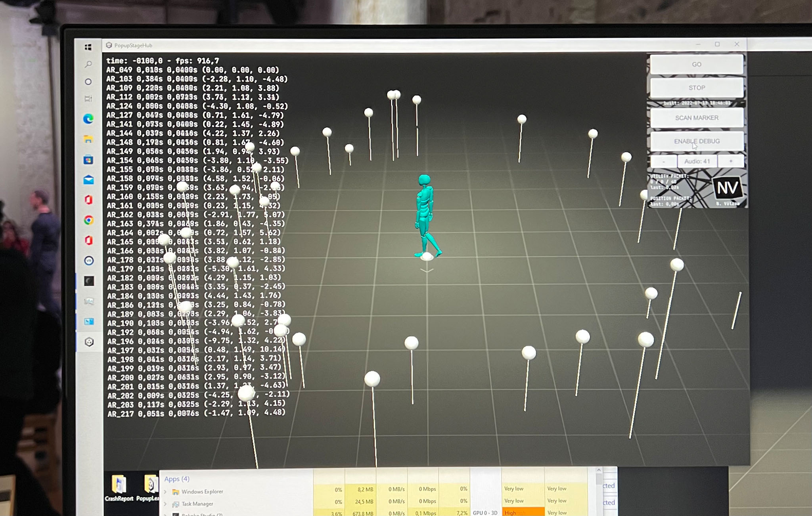Click the Task Manager scrollbar up arrow
Screen dimensions: 812x516
pyautogui.click(x=599, y=470)
